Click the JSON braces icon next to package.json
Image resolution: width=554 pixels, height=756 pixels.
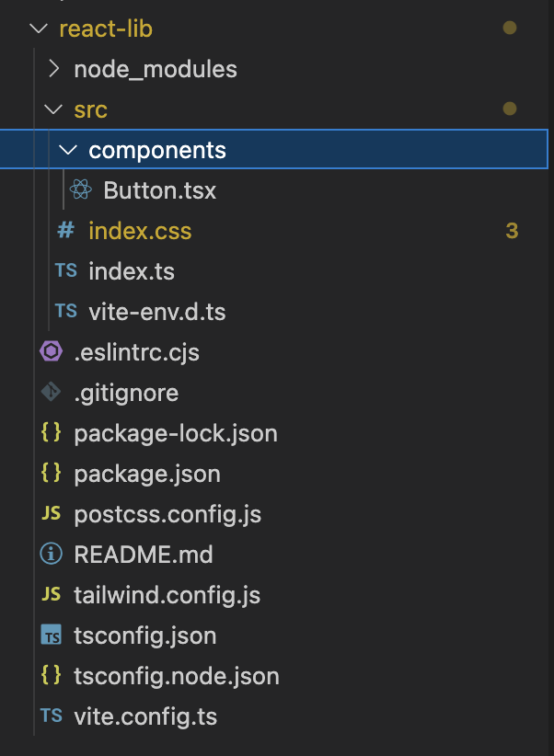click(x=51, y=473)
